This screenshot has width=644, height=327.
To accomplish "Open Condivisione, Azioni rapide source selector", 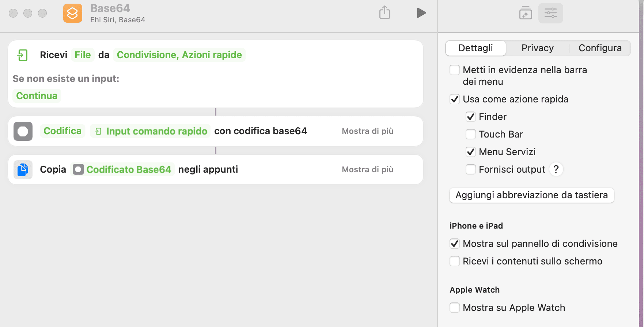I will tap(179, 55).
